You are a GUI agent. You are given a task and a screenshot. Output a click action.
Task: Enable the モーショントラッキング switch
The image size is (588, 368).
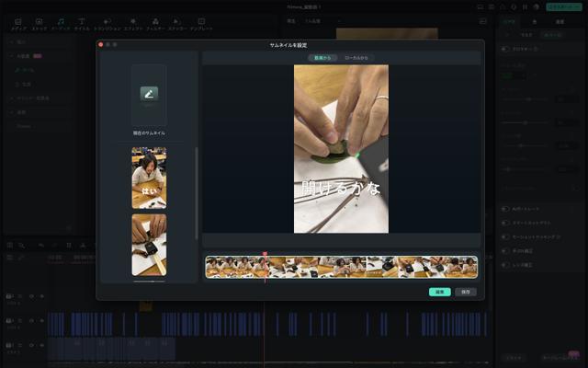coord(506,236)
